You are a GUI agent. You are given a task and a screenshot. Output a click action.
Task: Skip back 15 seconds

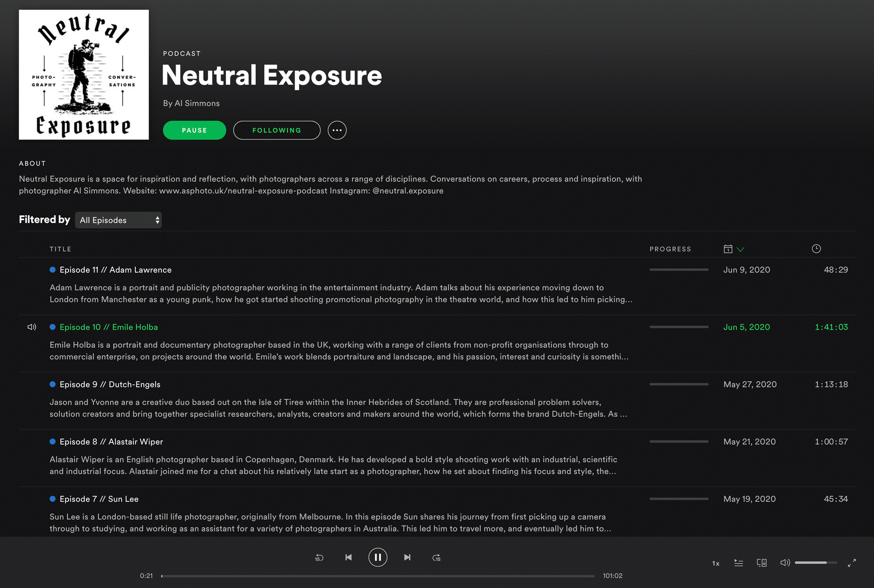click(x=319, y=558)
